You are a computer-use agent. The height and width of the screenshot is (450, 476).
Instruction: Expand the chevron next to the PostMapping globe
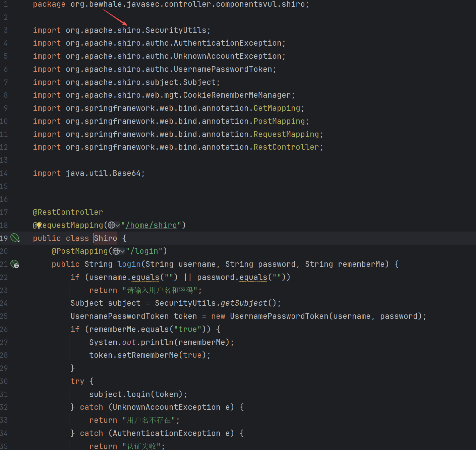(x=122, y=251)
